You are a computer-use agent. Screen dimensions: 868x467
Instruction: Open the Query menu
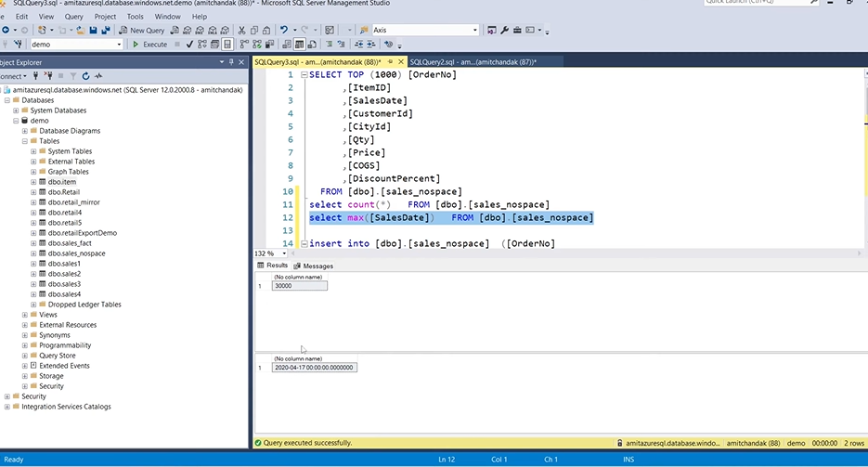coord(73,17)
